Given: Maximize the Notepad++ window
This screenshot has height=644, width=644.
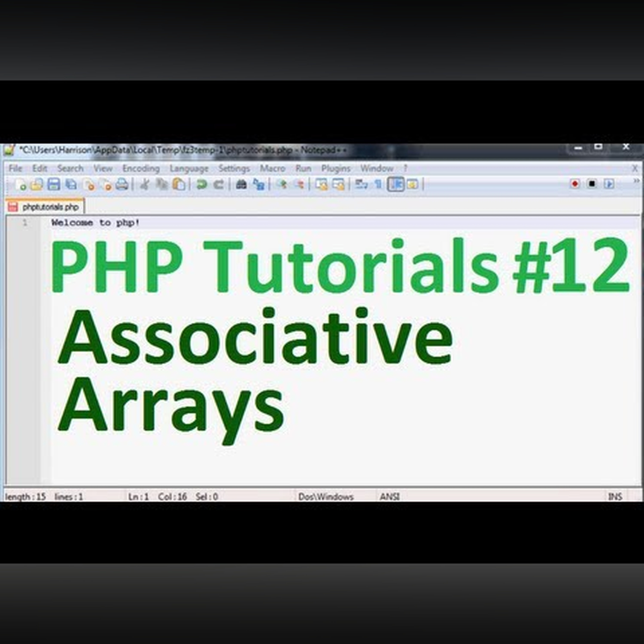Looking at the screenshot, I should 598,147.
